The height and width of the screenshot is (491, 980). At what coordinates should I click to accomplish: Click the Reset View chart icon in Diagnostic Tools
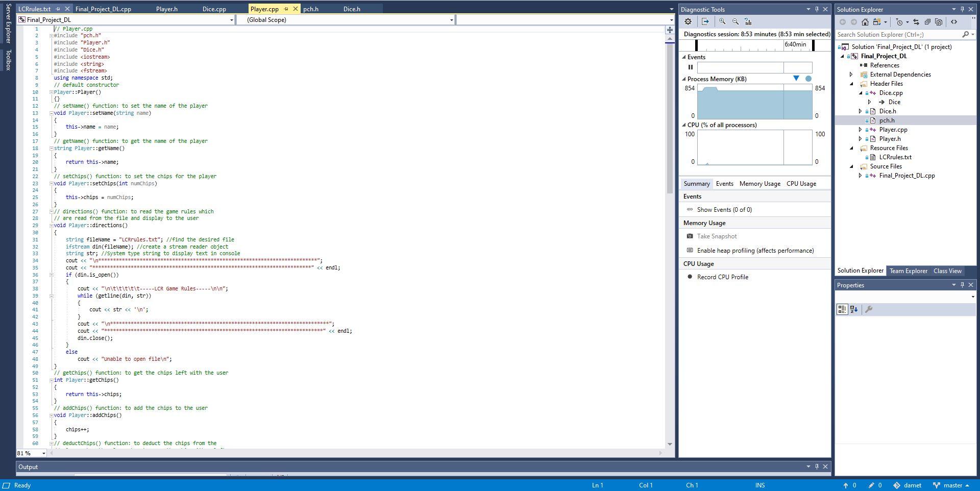coord(748,21)
